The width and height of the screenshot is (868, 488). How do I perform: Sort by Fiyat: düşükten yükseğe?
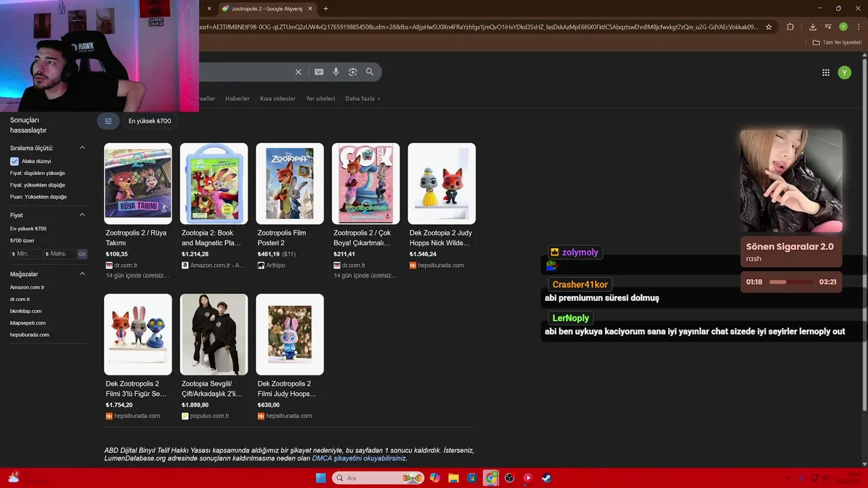pos(37,173)
